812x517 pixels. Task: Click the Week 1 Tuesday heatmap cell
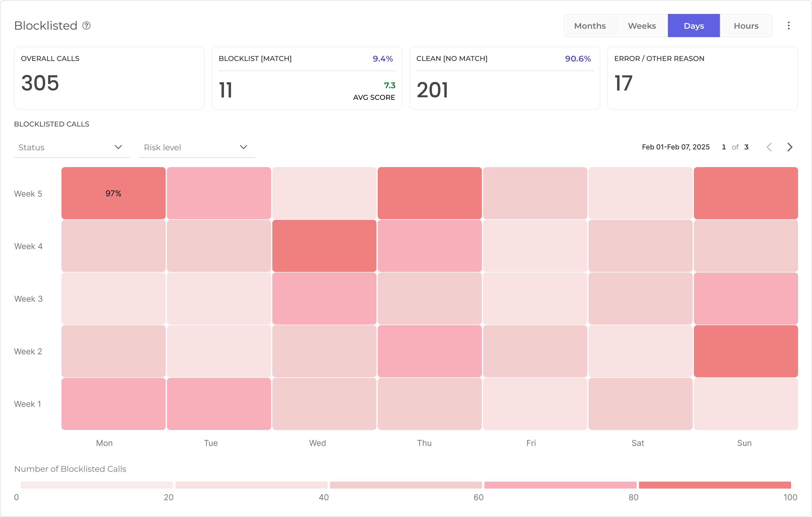[x=219, y=404]
